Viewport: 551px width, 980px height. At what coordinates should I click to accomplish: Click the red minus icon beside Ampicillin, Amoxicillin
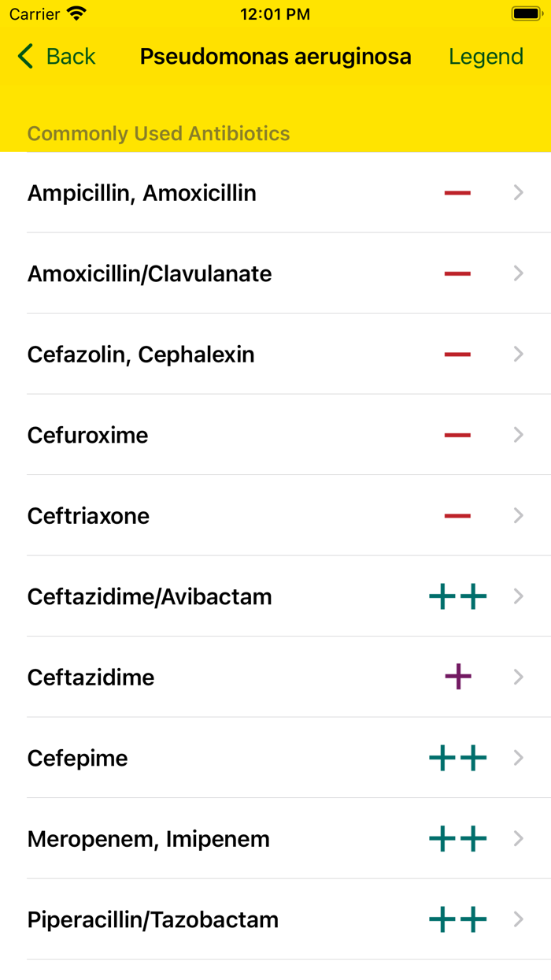point(457,192)
